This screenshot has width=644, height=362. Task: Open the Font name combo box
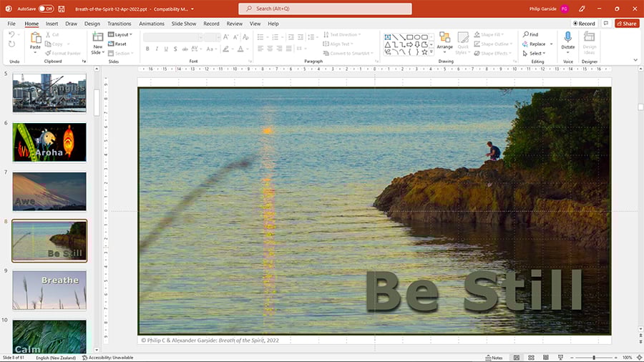click(x=173, y=37)
